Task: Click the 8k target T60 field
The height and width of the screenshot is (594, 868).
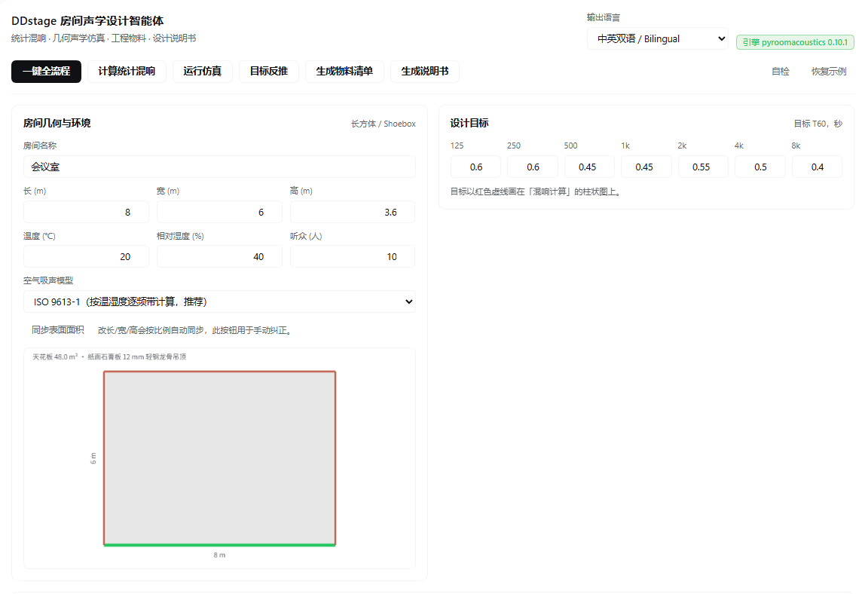Action: (817, 167)
